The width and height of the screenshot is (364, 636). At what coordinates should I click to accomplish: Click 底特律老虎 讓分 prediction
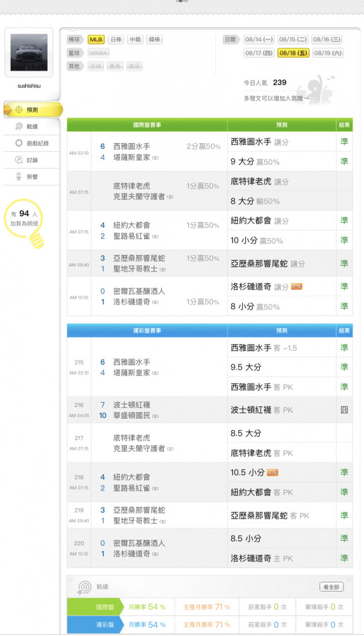coord(259,181)
